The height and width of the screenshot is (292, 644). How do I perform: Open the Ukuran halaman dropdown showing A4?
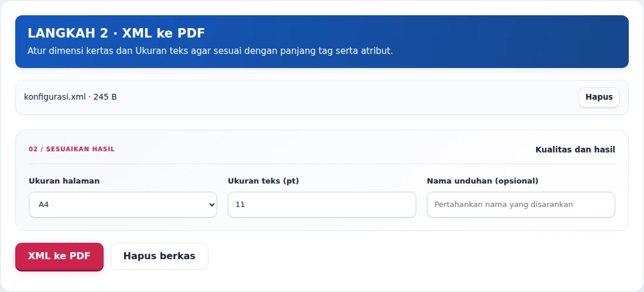point(123,205)
